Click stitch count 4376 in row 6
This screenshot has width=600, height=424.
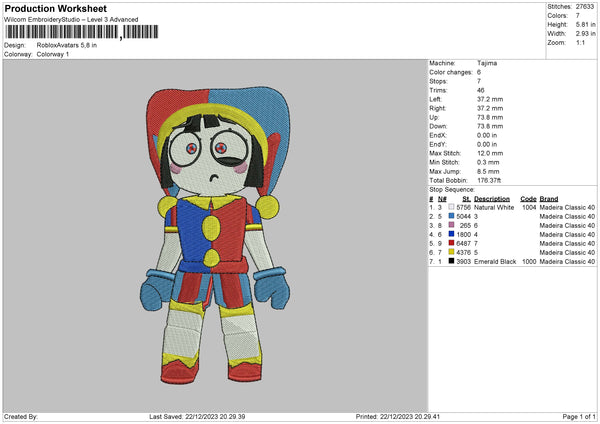point(463,253)
